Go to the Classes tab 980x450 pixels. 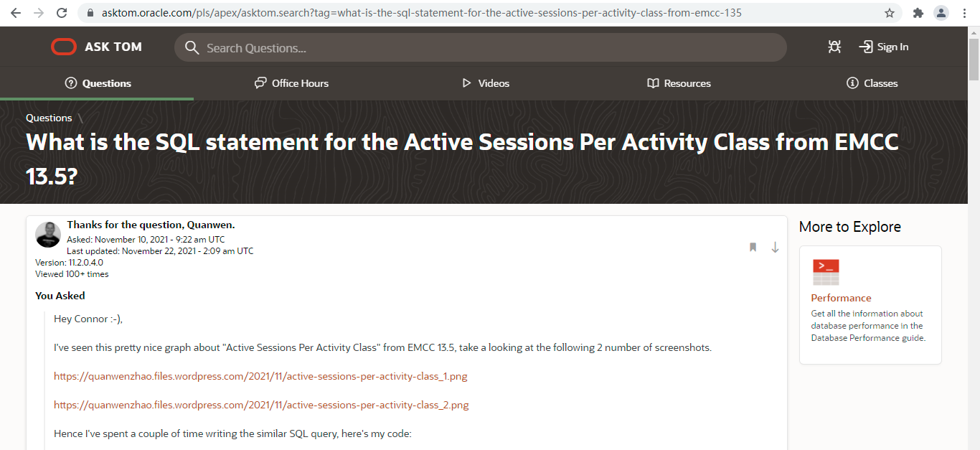[x=872, y=83]
